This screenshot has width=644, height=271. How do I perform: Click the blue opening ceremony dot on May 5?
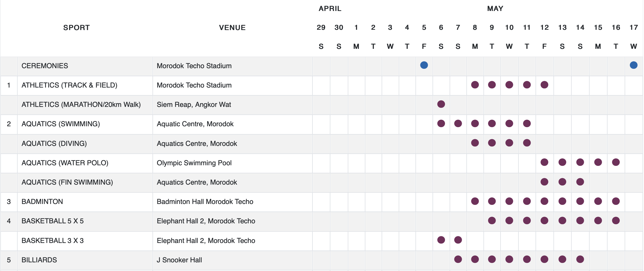[x=424, y=65]
